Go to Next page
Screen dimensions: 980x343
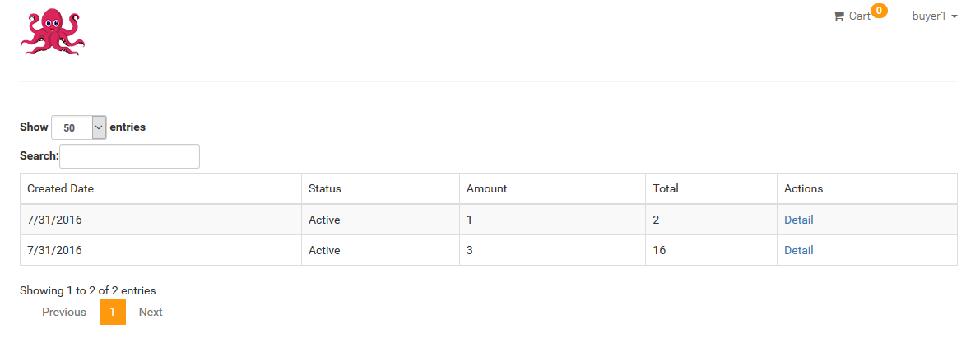coord(151,312)
